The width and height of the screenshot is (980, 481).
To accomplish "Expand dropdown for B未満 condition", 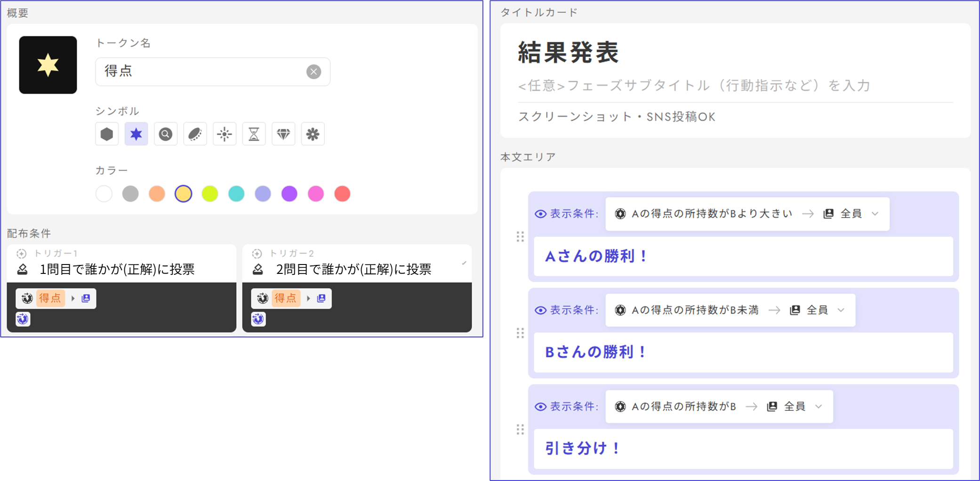I will (841, 310).
